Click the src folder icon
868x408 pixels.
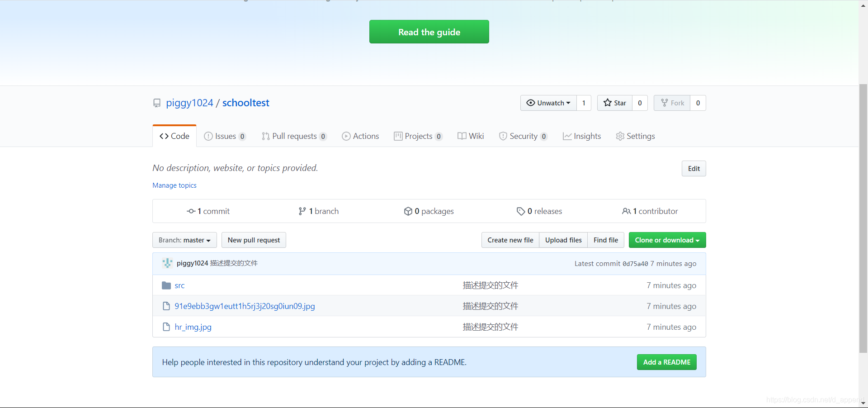pyautogui.click(x=166, y=285)
